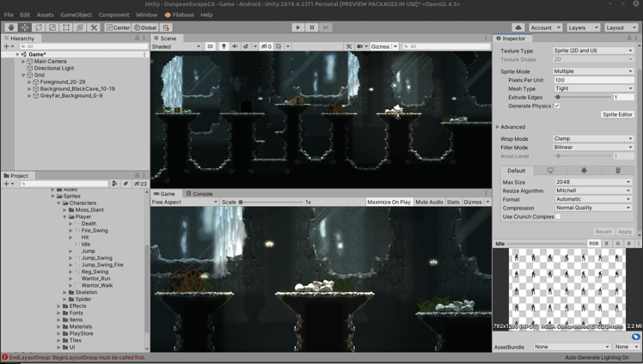Screen dimensions: 643x364
Task: Click the grid snapping icon next to Global
Action: [166, 27]
